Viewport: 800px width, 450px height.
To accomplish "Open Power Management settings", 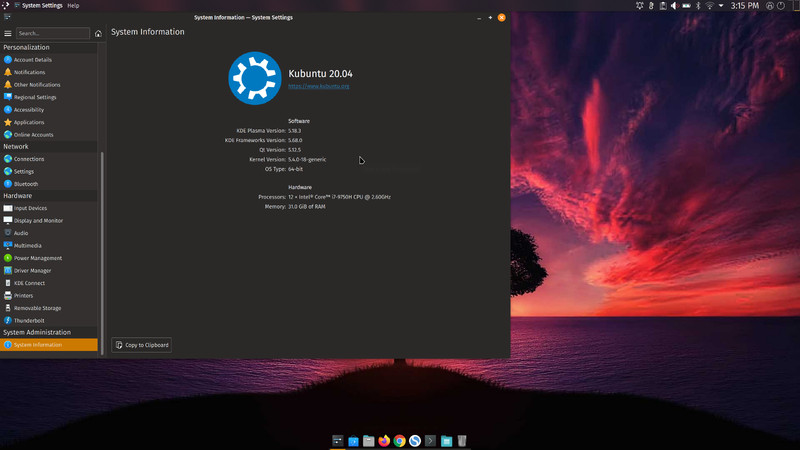I will tap(48, 258).
